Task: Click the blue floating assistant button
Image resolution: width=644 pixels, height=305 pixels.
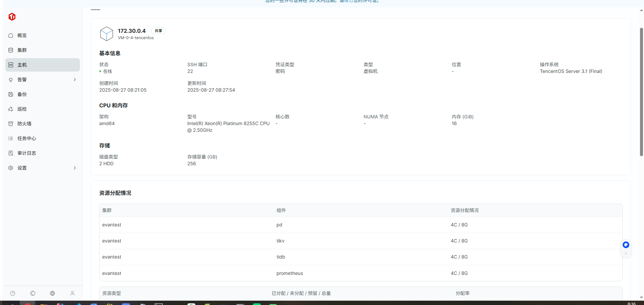Action: 626,245
